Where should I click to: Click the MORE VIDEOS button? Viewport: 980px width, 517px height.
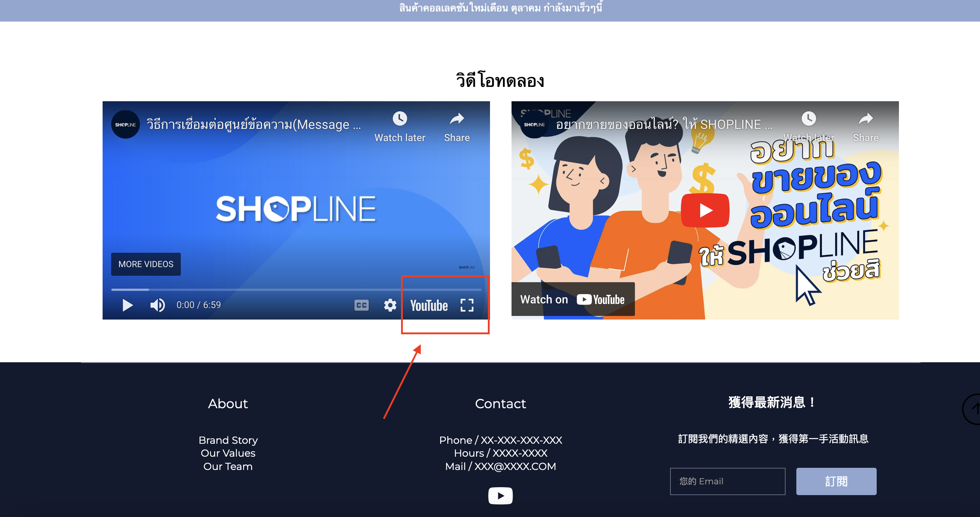[146, 264]
